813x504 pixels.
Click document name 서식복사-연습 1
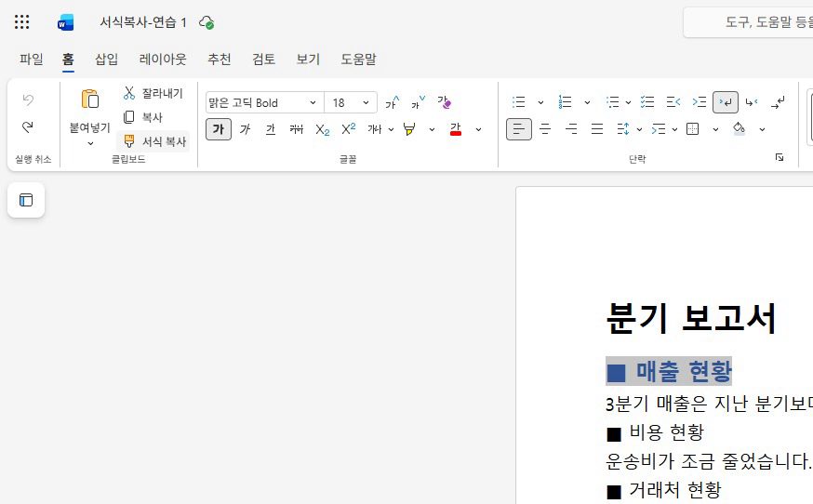[142, 22]
